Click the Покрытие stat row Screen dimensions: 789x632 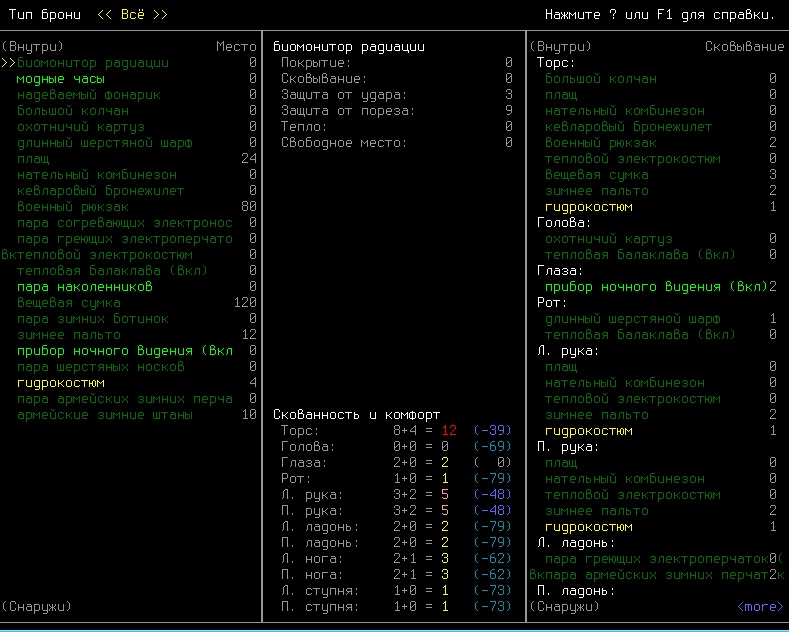pyautogui.click(x=397, y=63)
